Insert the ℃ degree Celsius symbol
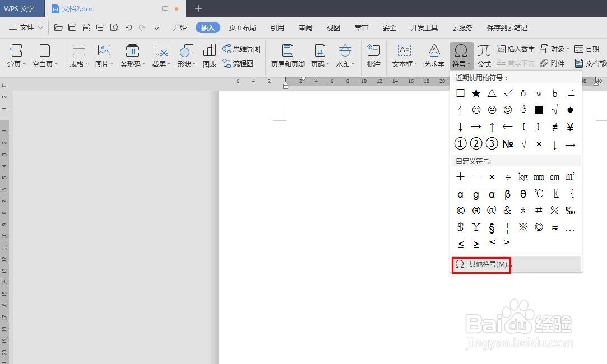607x364 pixels. (x=539, y=193)
